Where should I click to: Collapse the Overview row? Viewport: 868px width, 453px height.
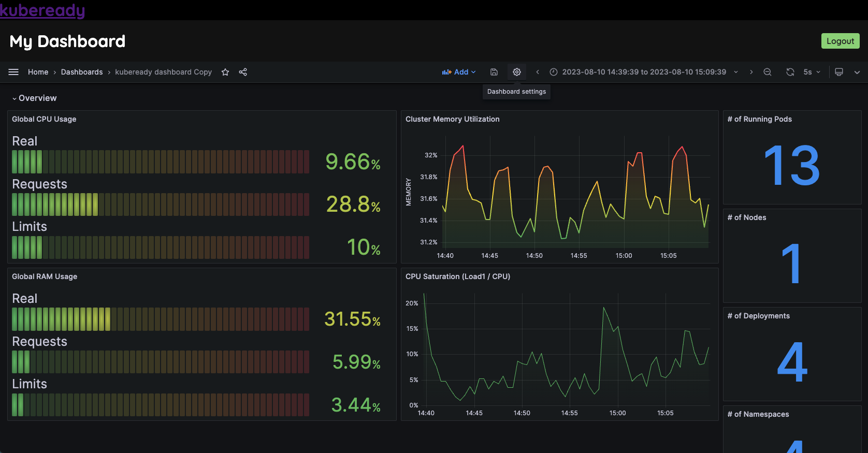click(34, 98)
